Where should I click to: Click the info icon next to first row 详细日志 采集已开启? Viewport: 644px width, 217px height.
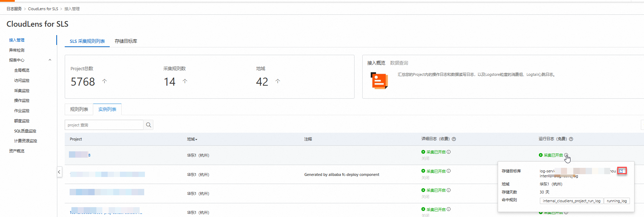pyautogui.click(x=448, y=152)
